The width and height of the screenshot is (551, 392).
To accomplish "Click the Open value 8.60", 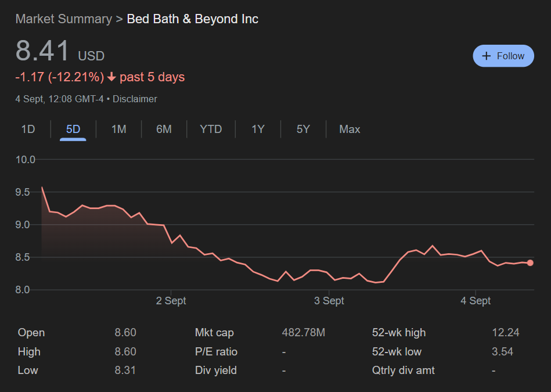I will (x=125, y=333).
